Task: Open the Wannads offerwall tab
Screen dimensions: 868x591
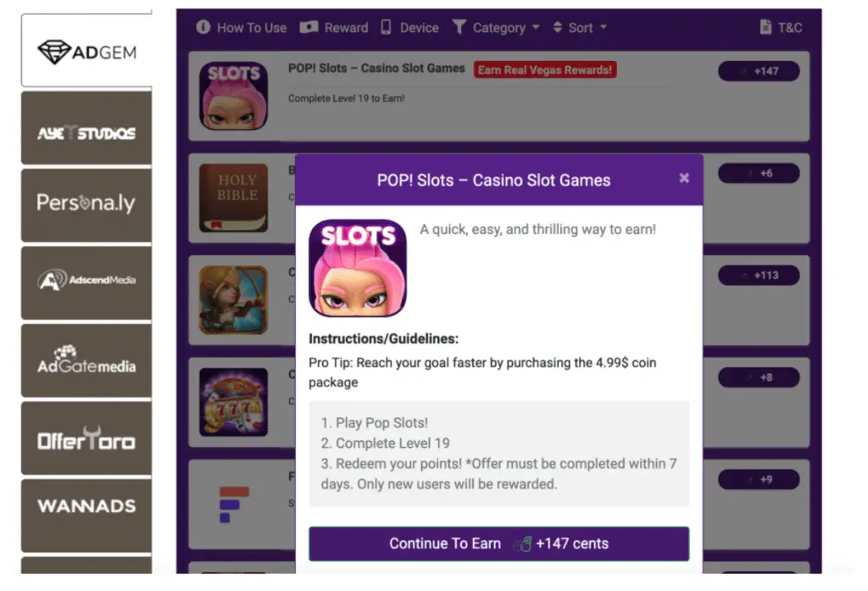Action: 86,516
